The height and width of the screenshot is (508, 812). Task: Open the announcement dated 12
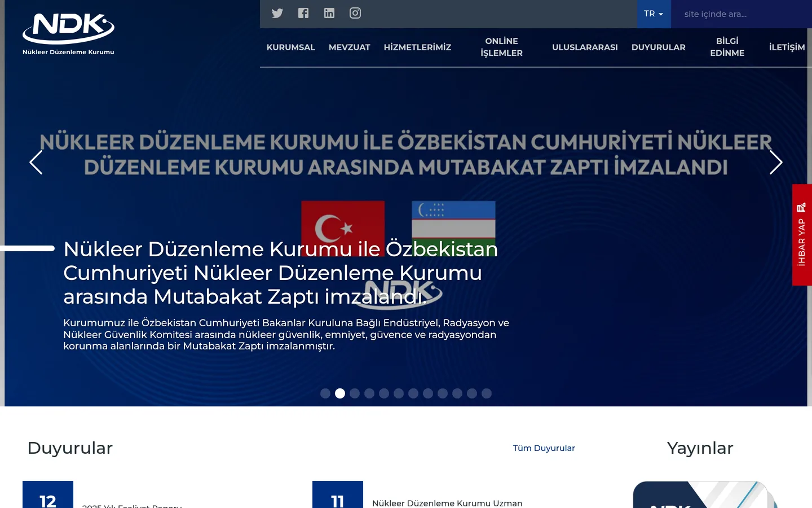click(x=48, y=496)
